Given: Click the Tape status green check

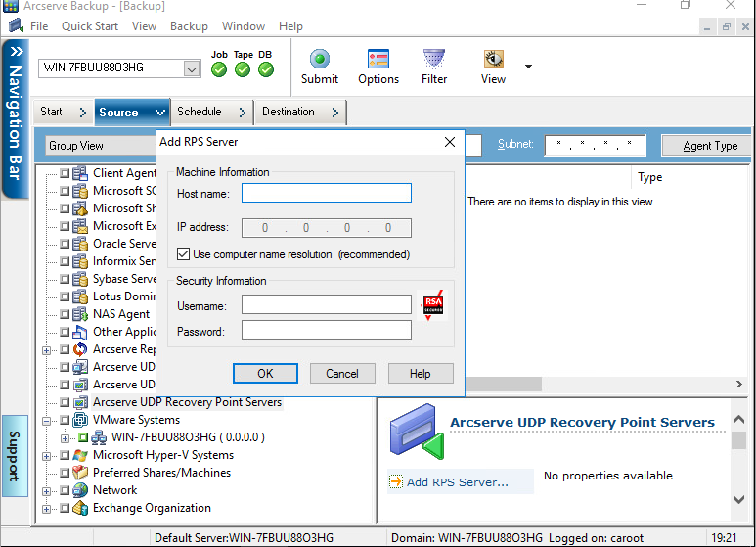Looking at the screenshot, I should tap(243, 69).
